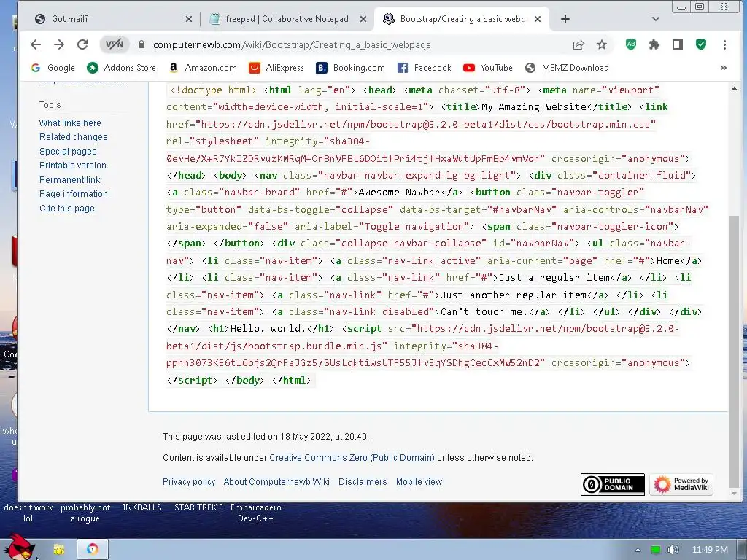
Task: Select the 'probably not a rogue' desktop icon
Action: click(85, 513)
